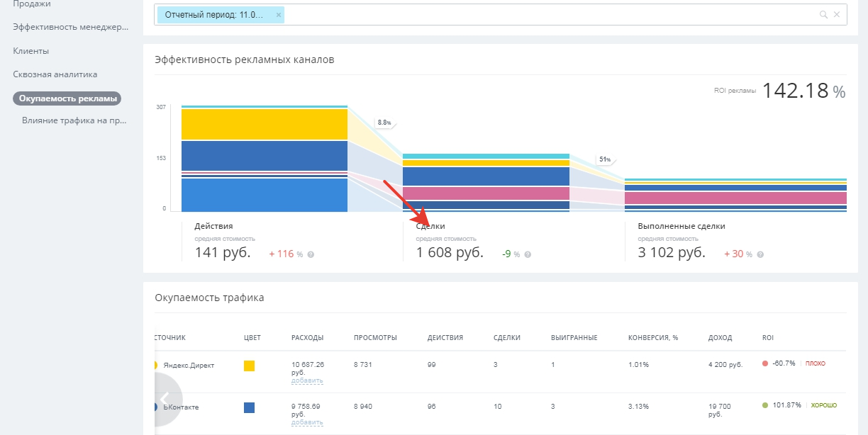Click добавить link under ВКонтакте expenses
Viewport: 868px width, 435px height.
[x=307, y=422]
